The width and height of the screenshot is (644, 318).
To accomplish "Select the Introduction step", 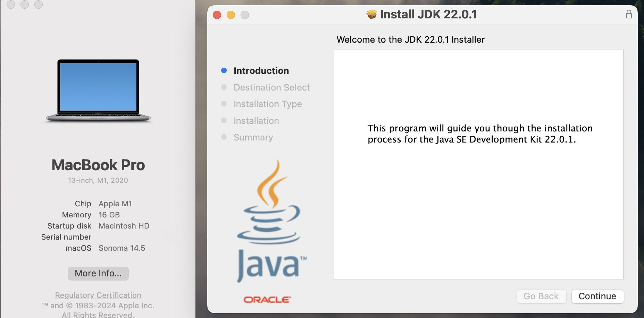I will pyautogui.click(x=261, y=70).
